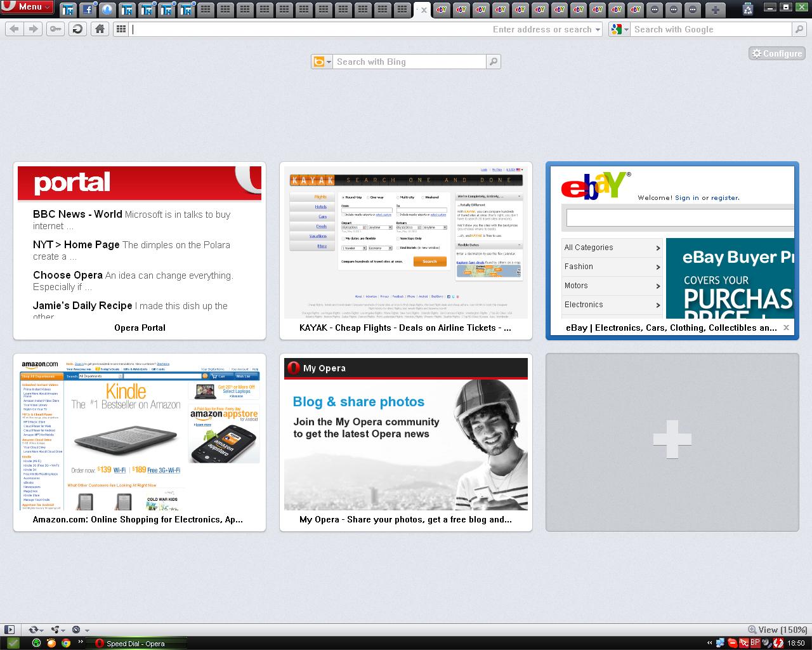Toggle the side panel button in status bar
The height and width of the screenshot is (650, 812).
click(9, 630)
